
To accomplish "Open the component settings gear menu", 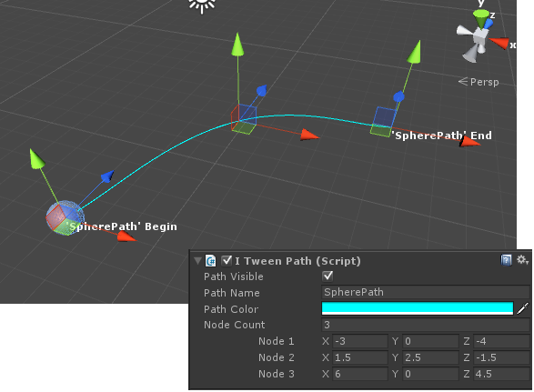I will point(522,260).
